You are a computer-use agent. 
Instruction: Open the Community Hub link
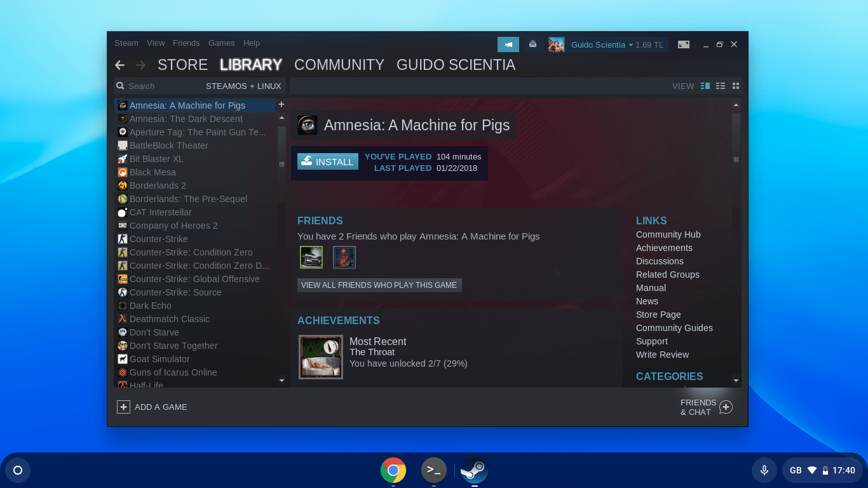coord(668,234)
